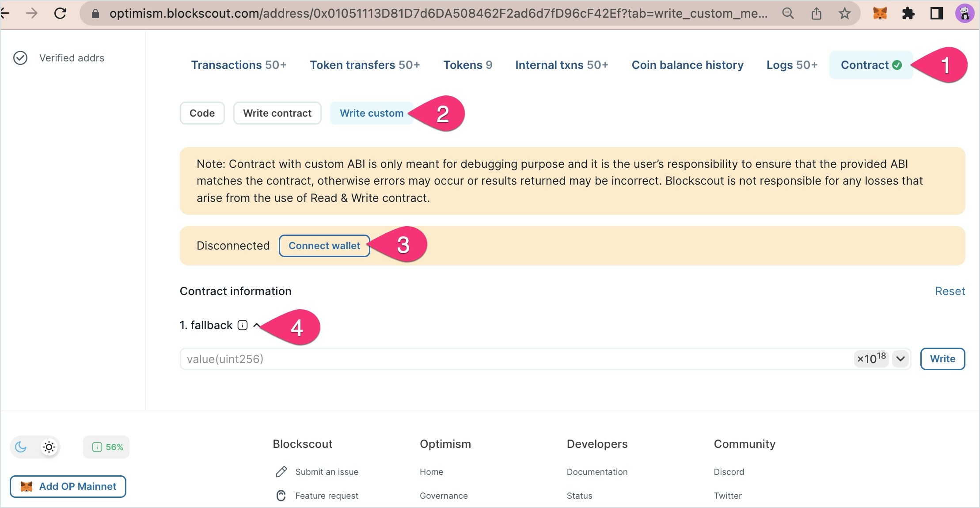Switch to dark mode moon toggle
The width and height of the screenshot is (980, 508).
tap(21, 447)
